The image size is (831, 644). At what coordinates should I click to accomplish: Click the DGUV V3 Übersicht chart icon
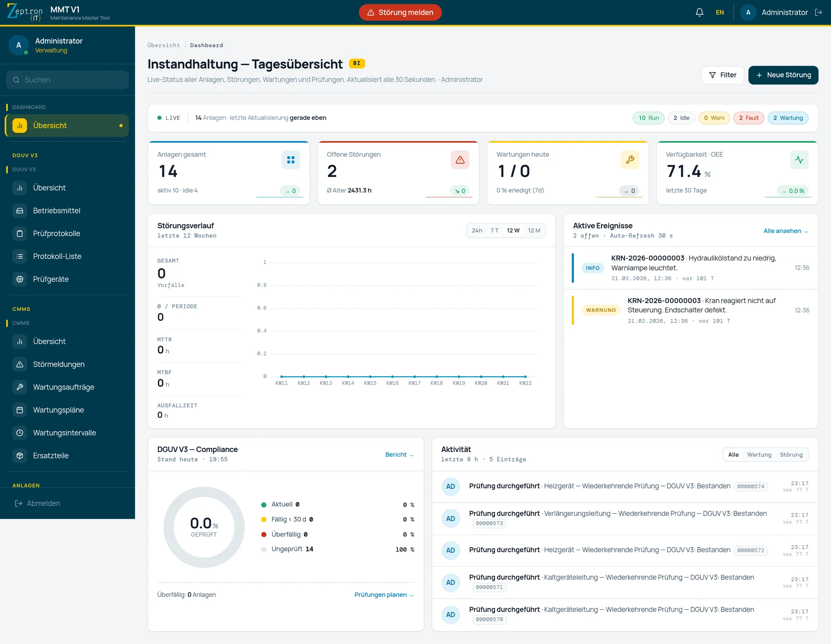(x=20, y=188)
